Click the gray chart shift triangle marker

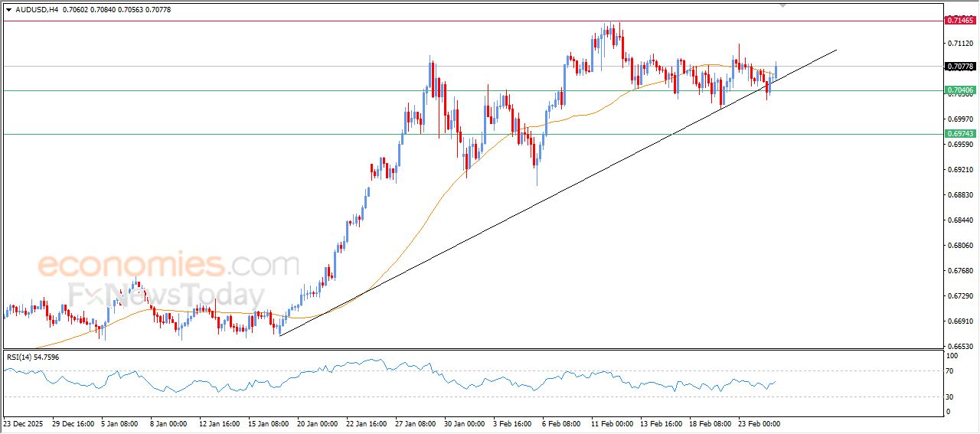coord(782,5)
